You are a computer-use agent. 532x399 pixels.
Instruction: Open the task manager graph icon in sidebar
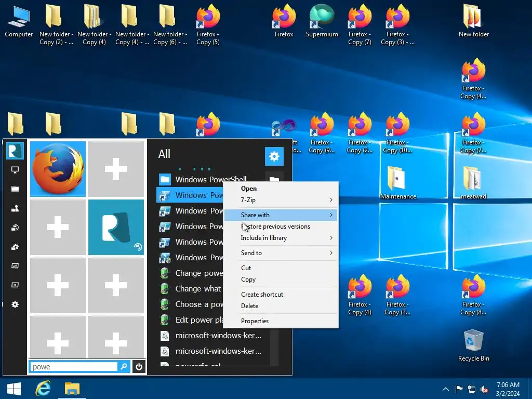15,266
